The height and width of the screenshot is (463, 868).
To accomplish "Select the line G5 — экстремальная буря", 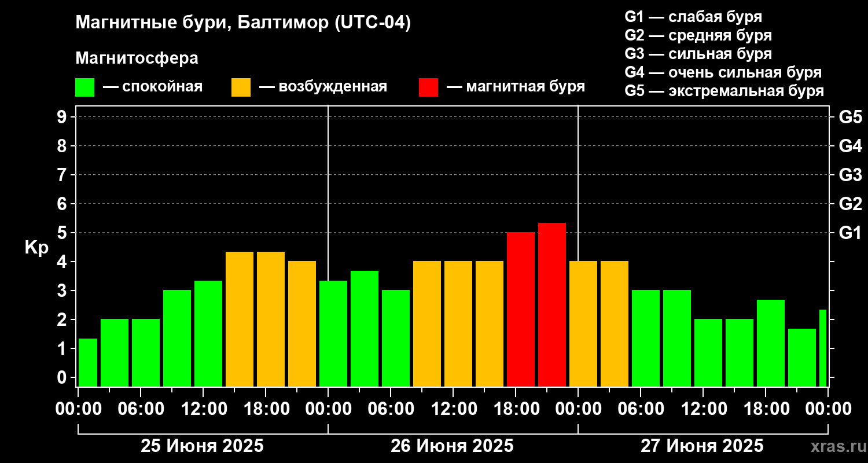I will coord(724,91).
